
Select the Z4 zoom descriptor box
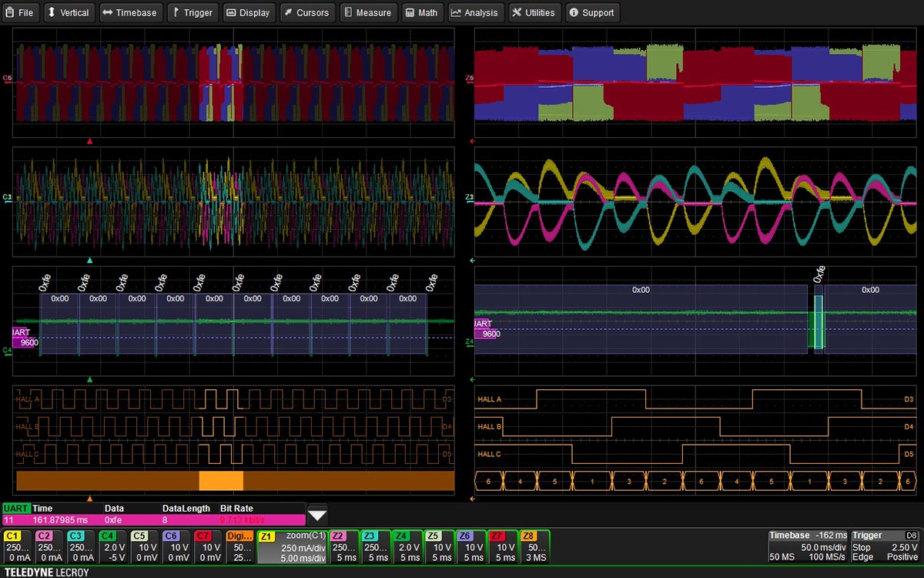point(407,546)
